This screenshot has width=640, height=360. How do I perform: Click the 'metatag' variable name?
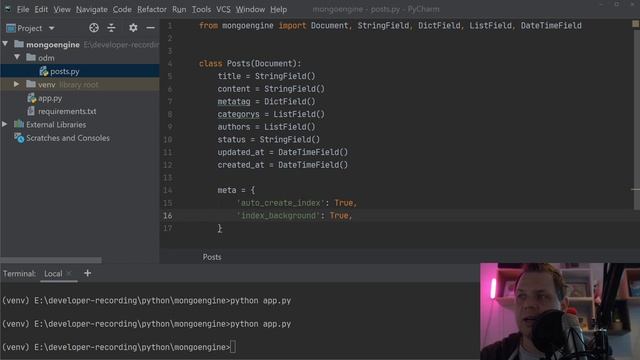tap(233, 101)
